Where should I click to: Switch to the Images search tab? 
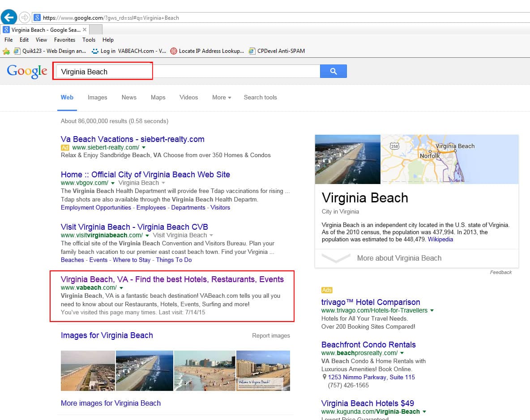tap(97, 98)
